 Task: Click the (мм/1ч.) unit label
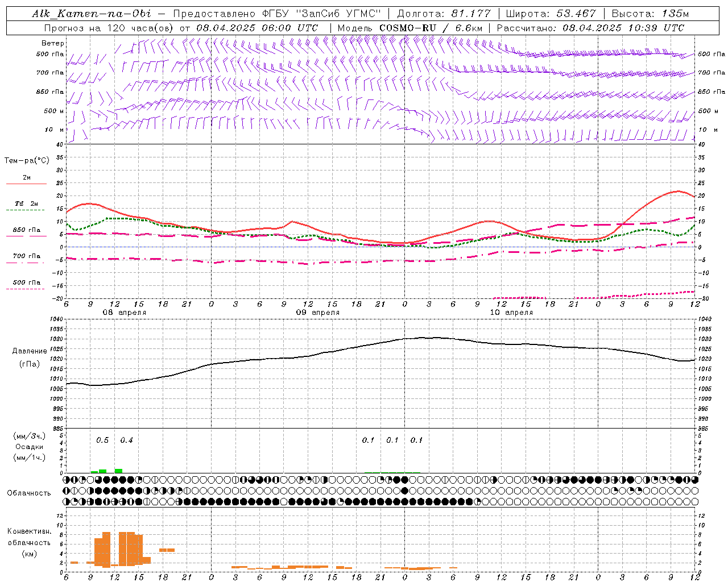pos(30,458)
